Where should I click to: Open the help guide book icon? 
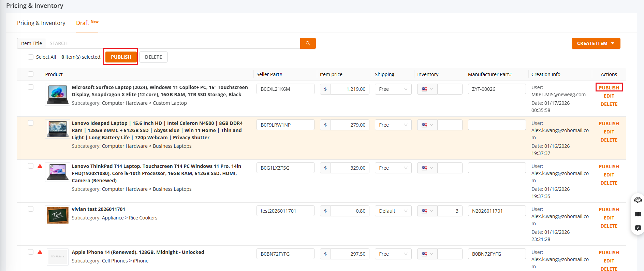click(638, 214)
